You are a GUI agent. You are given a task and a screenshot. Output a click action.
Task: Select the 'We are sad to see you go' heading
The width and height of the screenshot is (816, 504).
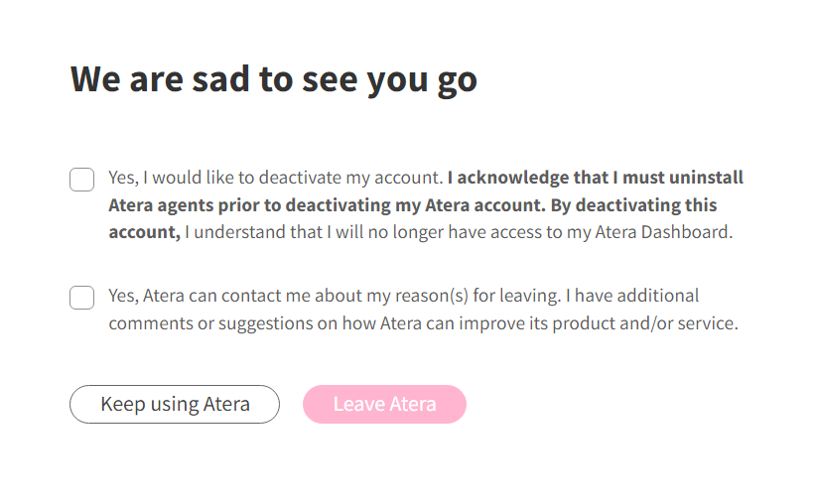(274, 79)
